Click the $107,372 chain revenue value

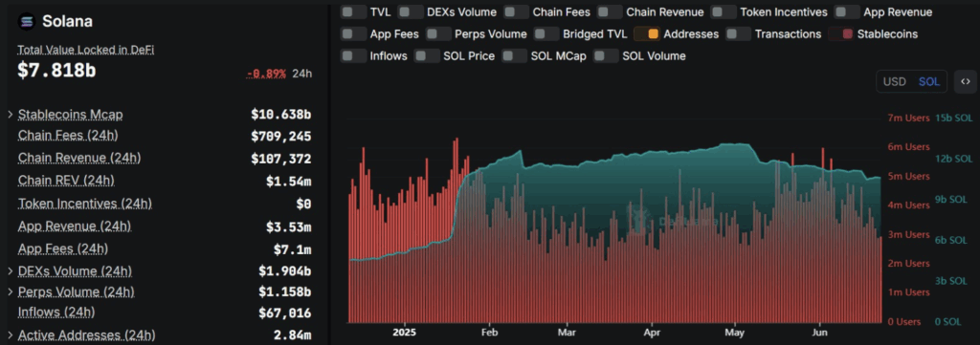point(280,159)
